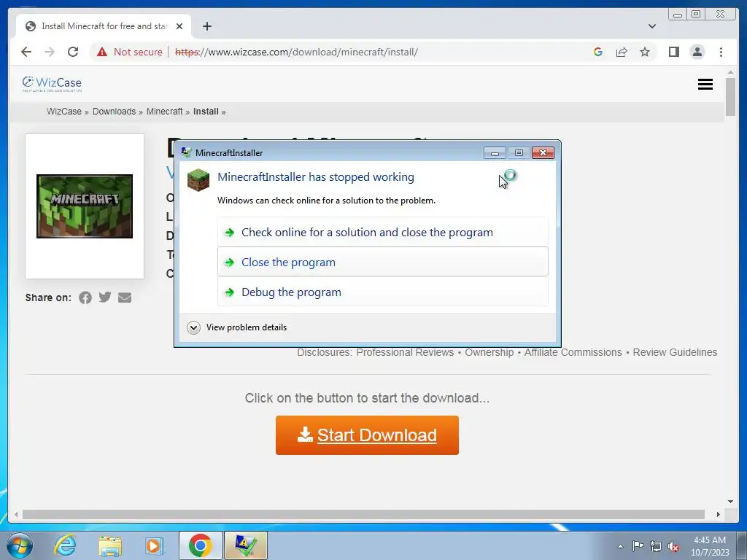Open Ownership disclosure link

(x=489, y=352)
